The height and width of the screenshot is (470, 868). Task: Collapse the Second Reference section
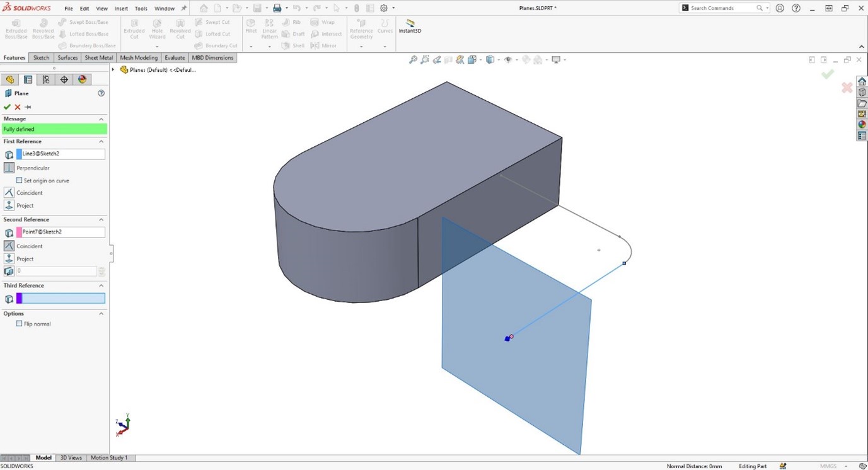[x=100, y=219]
